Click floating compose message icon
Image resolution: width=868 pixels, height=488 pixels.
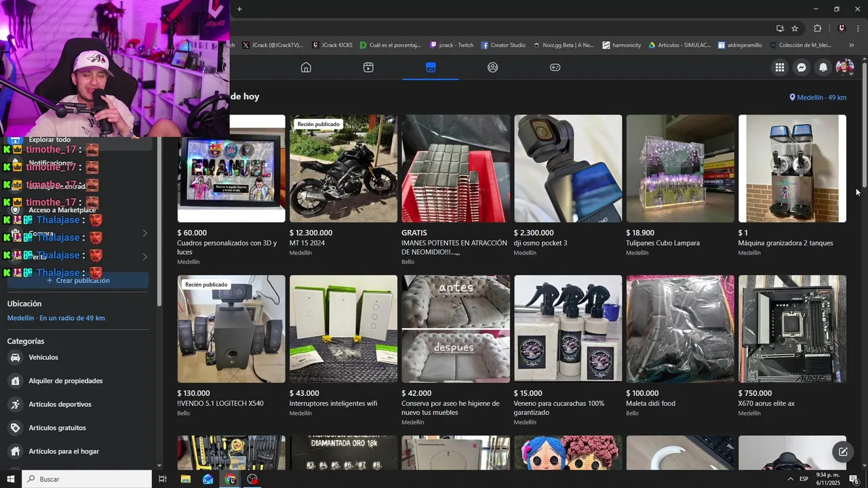click(x=843, y=452)
